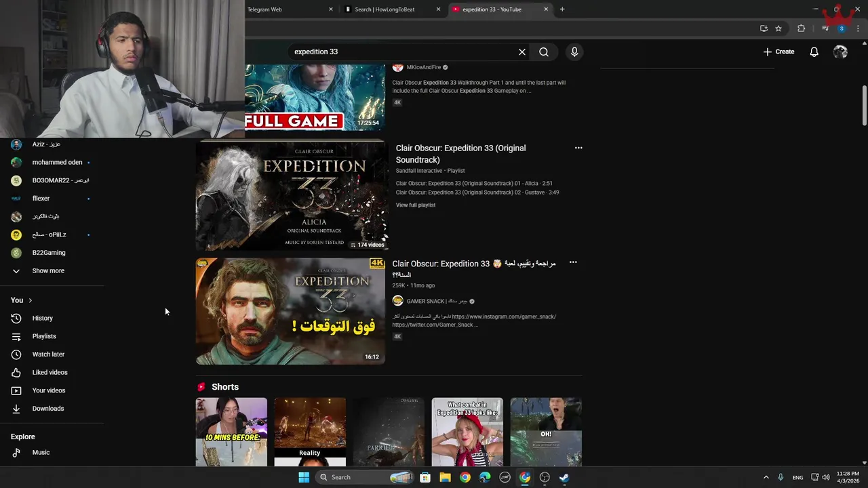This screenshot has width=868, height=488.
Task: Open the 10 MINS BEFORE short
Action: 231,432
